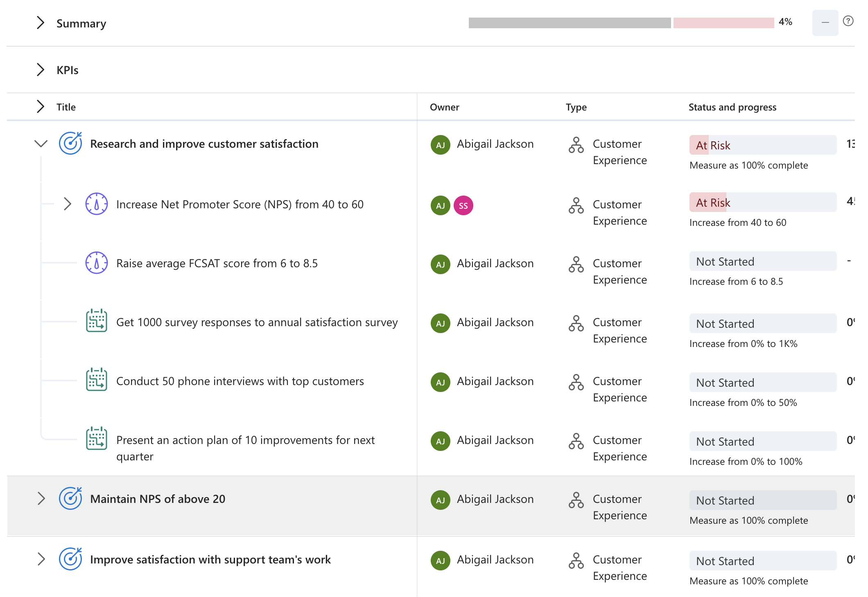Click the objective target icon for Research and improve customer satisfaction
Screen dimensions: 868x597
pos(70,143)
